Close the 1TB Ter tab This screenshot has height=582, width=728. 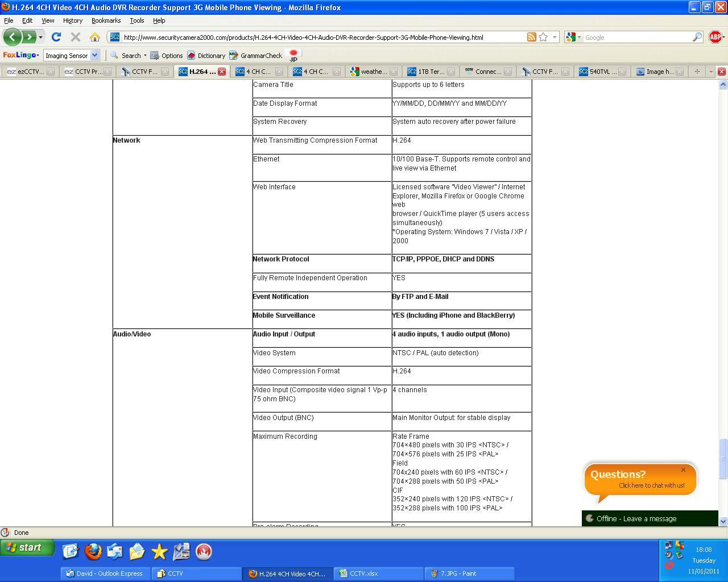pos(451,72)
